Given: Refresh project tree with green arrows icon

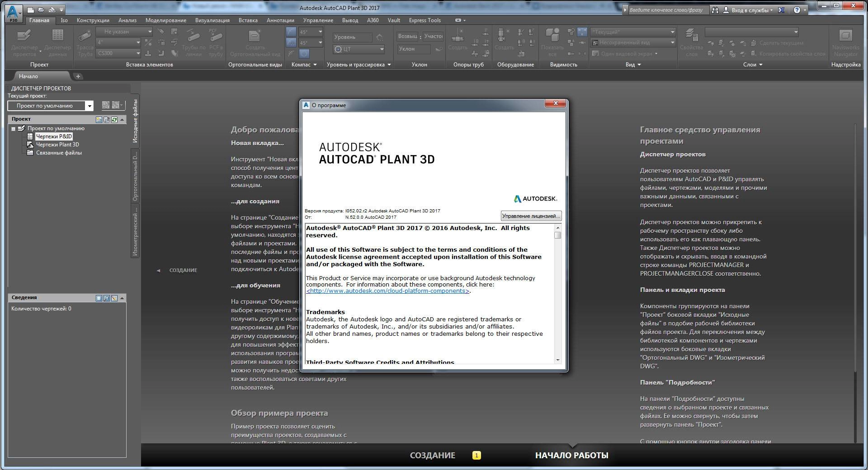Looking at the screenshot, I should pyautogui.click(x=114, y=119).
